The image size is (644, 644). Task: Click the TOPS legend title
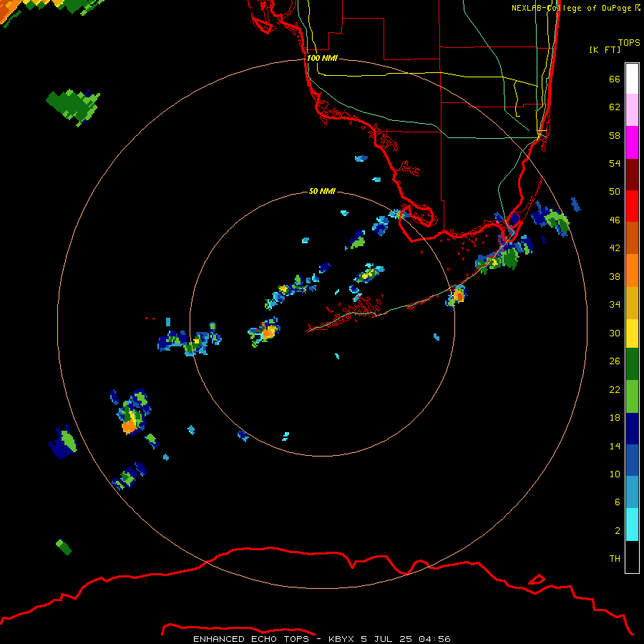[629, 42]
